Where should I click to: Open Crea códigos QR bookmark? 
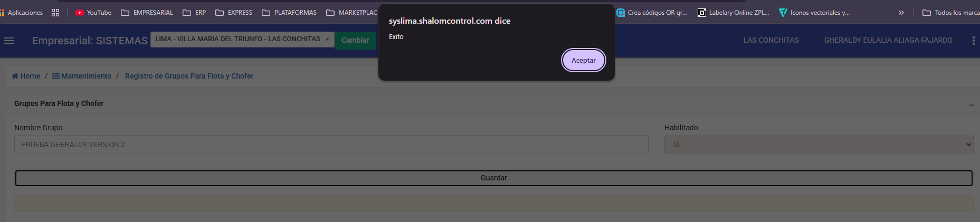652,13
